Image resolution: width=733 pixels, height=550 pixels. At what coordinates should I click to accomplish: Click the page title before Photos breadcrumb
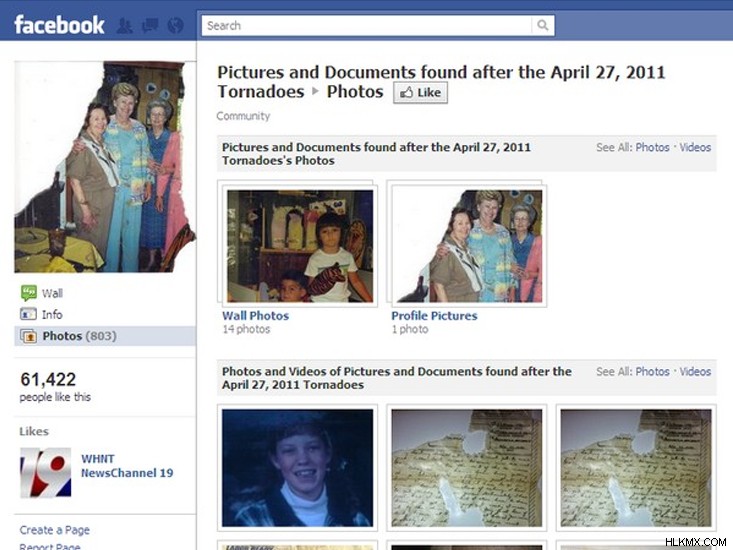[441, 81]
